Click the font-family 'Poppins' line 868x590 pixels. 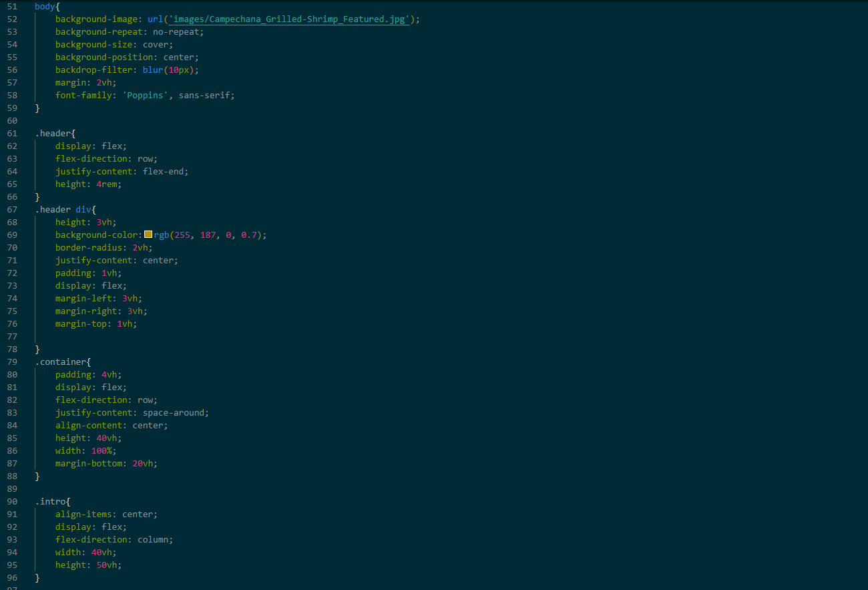point(145,95)
